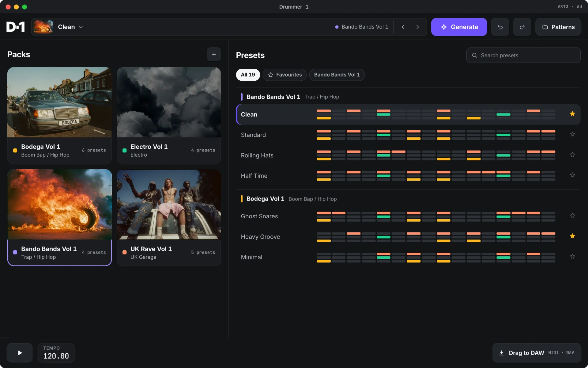588x368 pixels.
Task: Open the Patterns folder button
Action: coord(558,27)
